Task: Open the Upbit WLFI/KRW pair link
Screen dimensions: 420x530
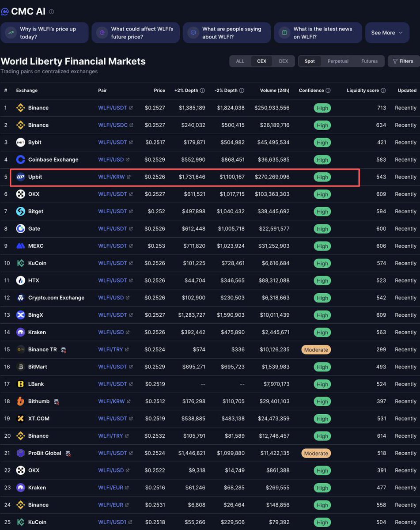Action: click(114, 177)
